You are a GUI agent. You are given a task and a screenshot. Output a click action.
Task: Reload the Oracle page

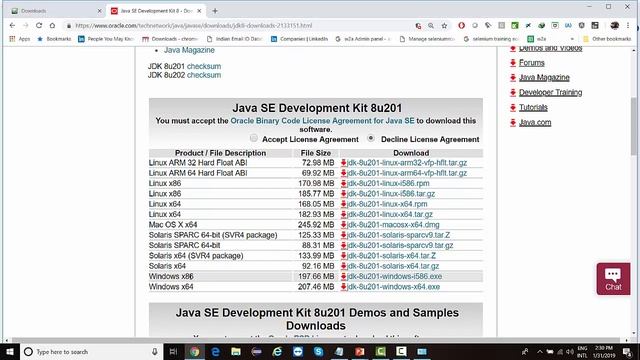pyautogui.click(x=39, y=25)
